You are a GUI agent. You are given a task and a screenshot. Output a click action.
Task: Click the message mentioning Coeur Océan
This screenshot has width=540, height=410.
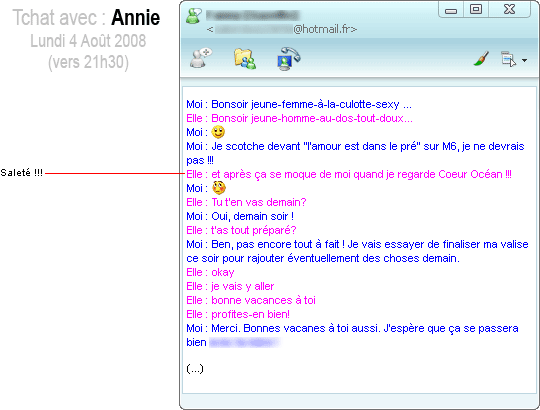pyautogui.click(x=349, y=174)
